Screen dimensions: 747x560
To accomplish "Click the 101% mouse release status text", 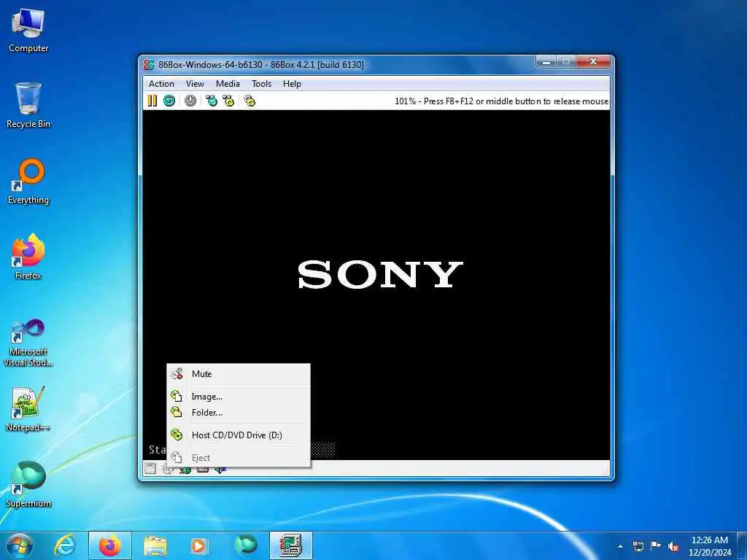I will click(501, 101).
